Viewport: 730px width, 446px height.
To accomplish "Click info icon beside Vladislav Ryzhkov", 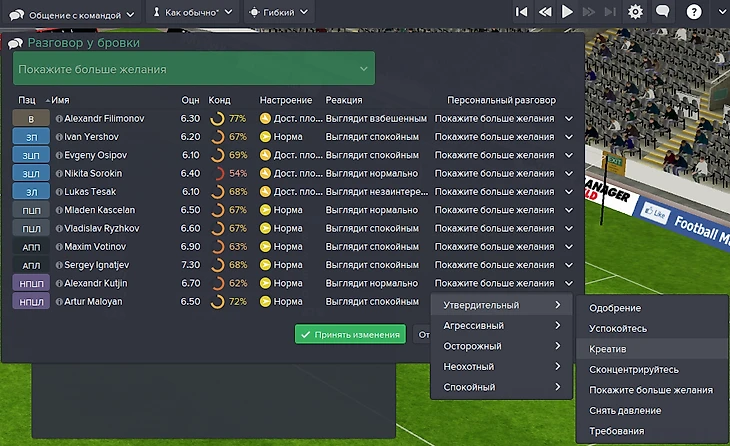I will click(59, 228).
